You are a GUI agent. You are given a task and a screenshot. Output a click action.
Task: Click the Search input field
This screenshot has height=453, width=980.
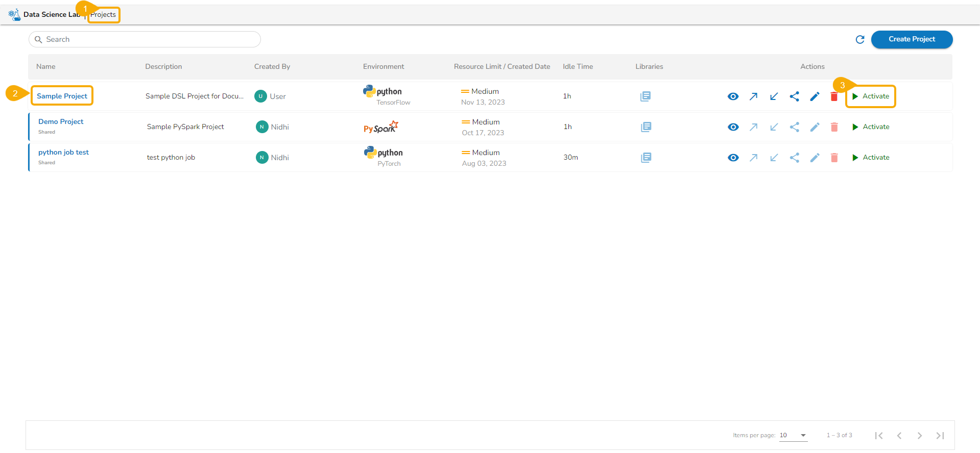[148, 39]
